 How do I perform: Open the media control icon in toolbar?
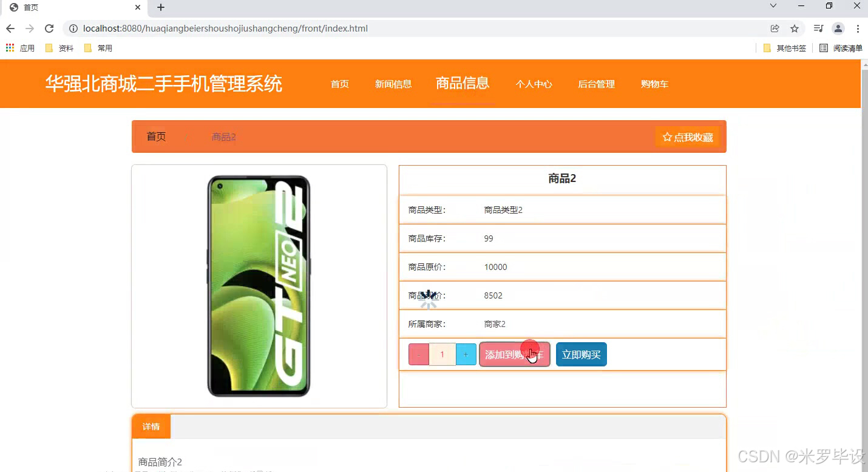point(819,29)
